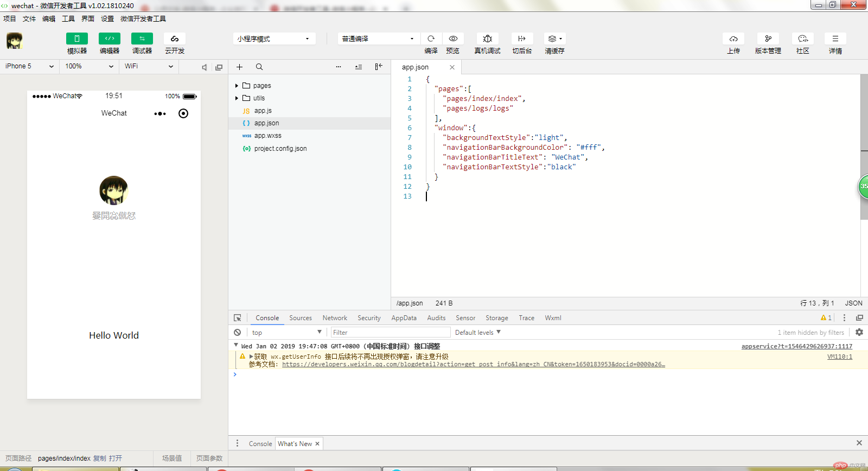868x471 pixels.
Task: Click the page parameters button (页面参数)
Action: 209,459
